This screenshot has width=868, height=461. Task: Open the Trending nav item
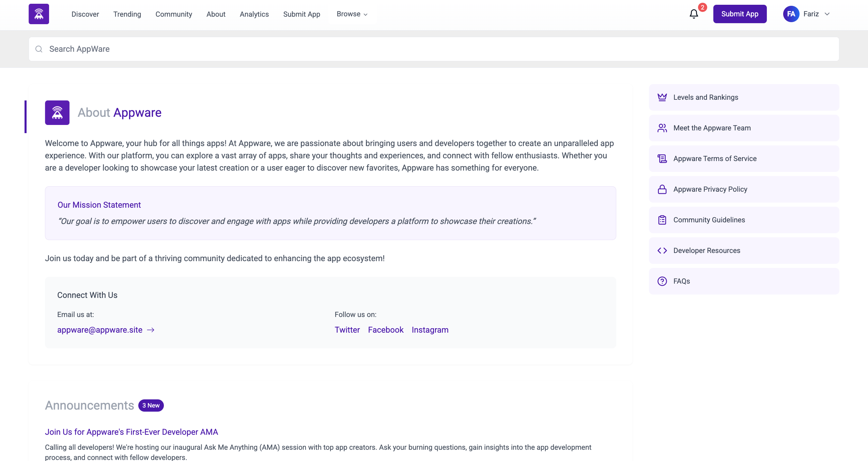click(127, 14)
